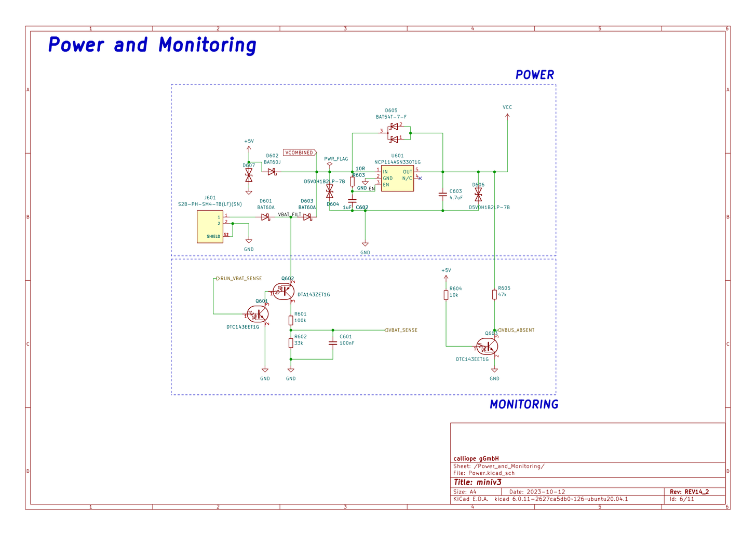The width and height of the screenshot is (756, 535).
Task: Select the PWR_FLAG symbol
Action: [x=330, y=163]
